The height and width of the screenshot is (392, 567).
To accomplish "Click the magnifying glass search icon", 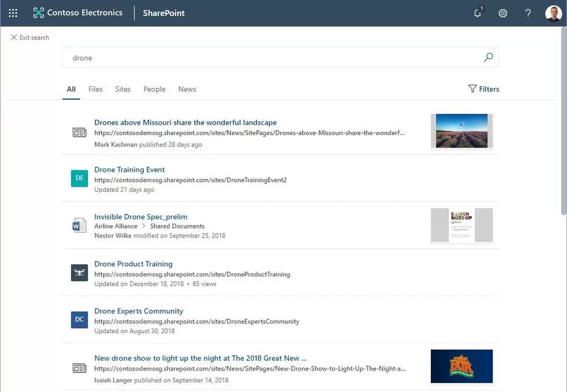I will [488, 57].
